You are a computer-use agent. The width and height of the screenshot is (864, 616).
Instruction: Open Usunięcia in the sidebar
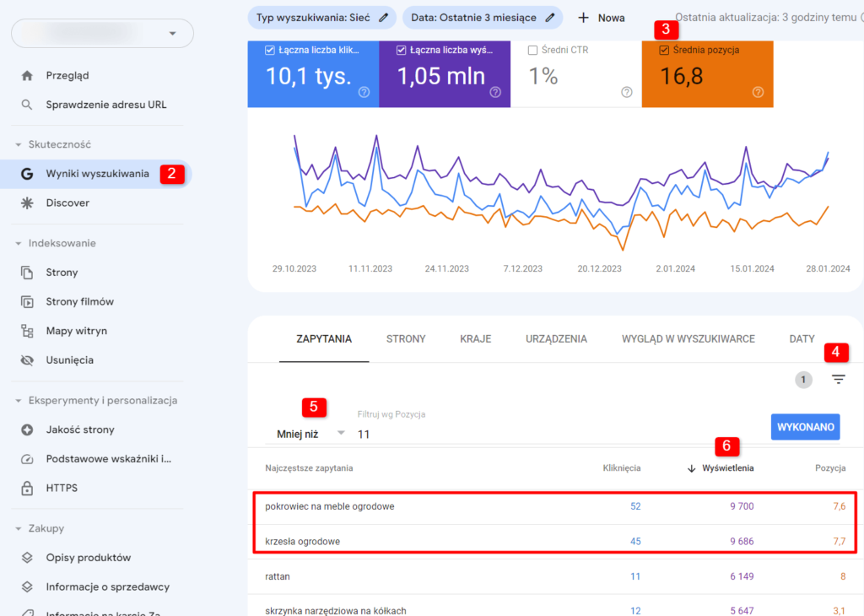click(x=69, y=360)
